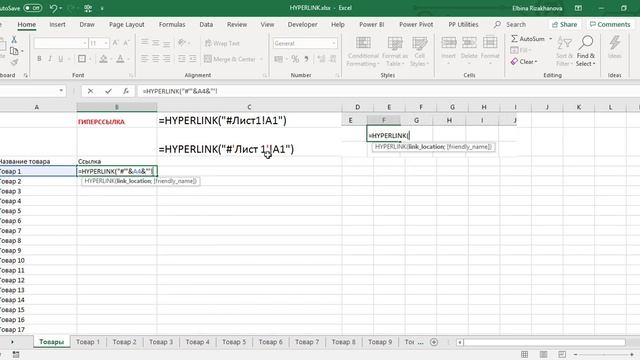The height and width of the screenshot is (360, 640).
Task: Click the Normal view status bar icon
Action: [x=524, y=354]
